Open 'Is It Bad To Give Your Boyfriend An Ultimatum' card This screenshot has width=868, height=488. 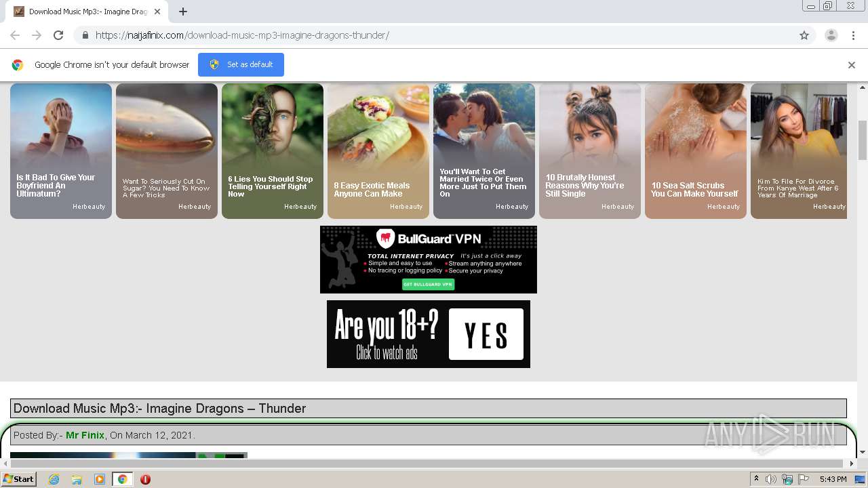coord(61,151)
